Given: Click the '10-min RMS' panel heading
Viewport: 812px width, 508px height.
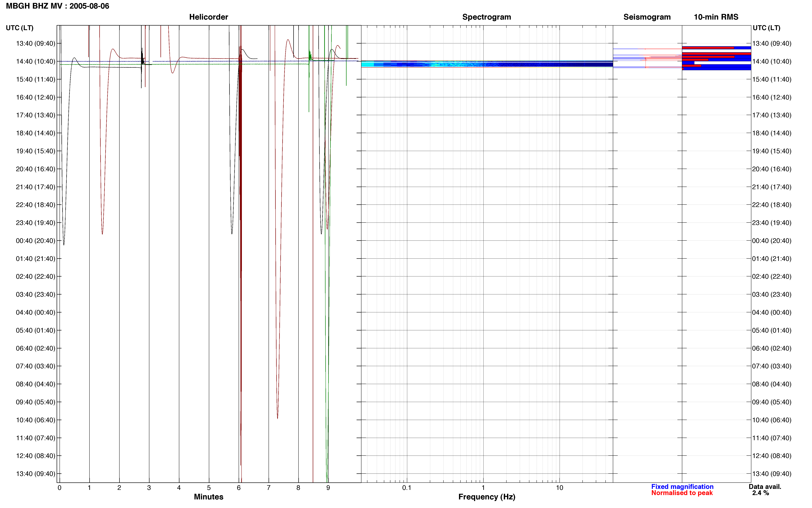Looking at the screenshot, I should 716,17.
